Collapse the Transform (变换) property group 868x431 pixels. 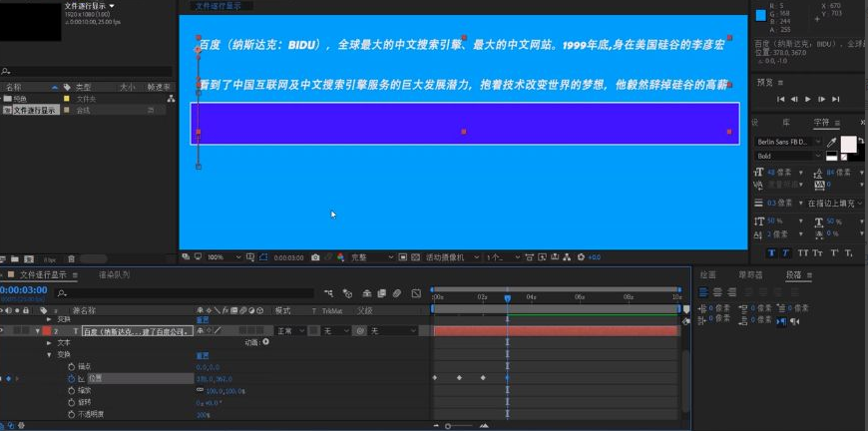(48, 354)
